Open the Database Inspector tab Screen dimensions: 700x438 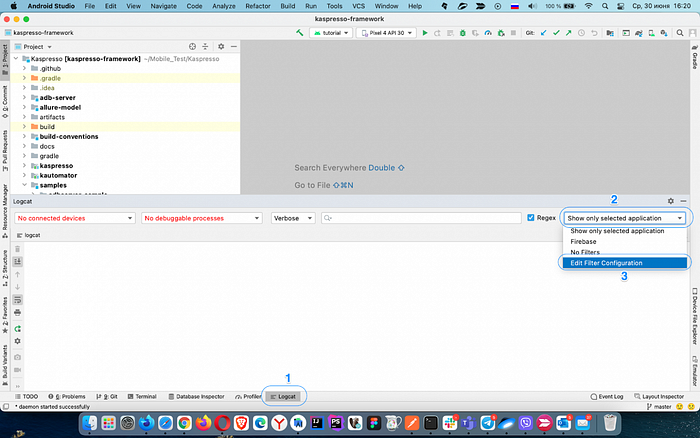pyautogui.click(x=196, y=396)
